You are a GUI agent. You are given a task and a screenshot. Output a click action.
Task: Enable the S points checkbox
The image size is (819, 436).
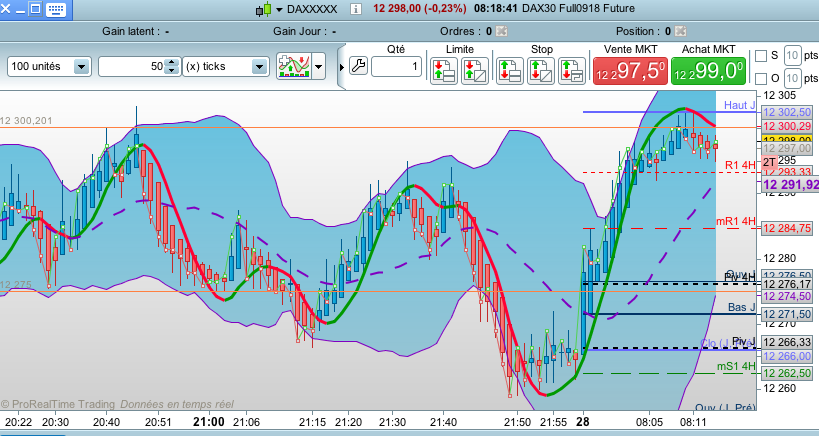coord(761,55)
